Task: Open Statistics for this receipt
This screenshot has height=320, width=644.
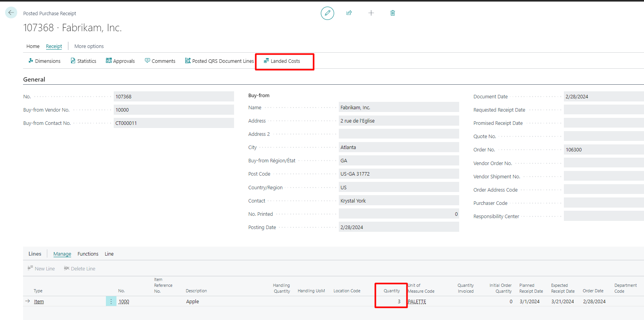Action: click(83, 61)
